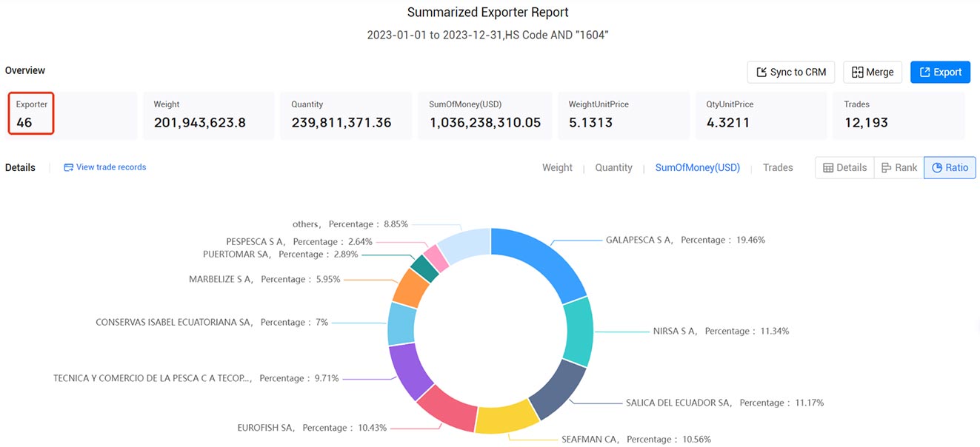Click the SumOfMoney(USD) total value
The image size is (980, 447).
click(x=484, y=123)
